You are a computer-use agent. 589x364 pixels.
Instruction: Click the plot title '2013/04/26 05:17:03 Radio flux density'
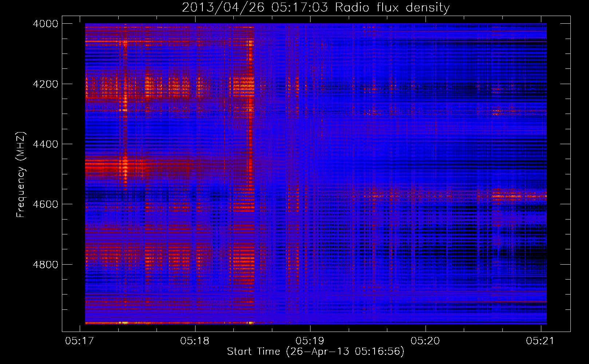[316, 8]
